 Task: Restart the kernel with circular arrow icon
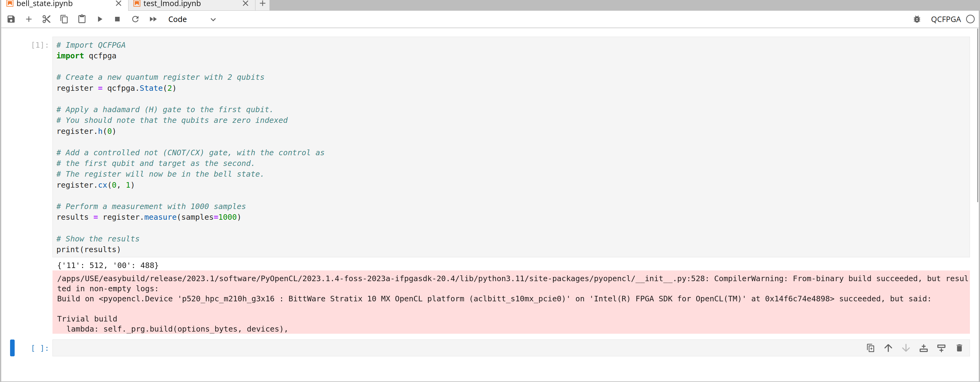tap(135, 19)
